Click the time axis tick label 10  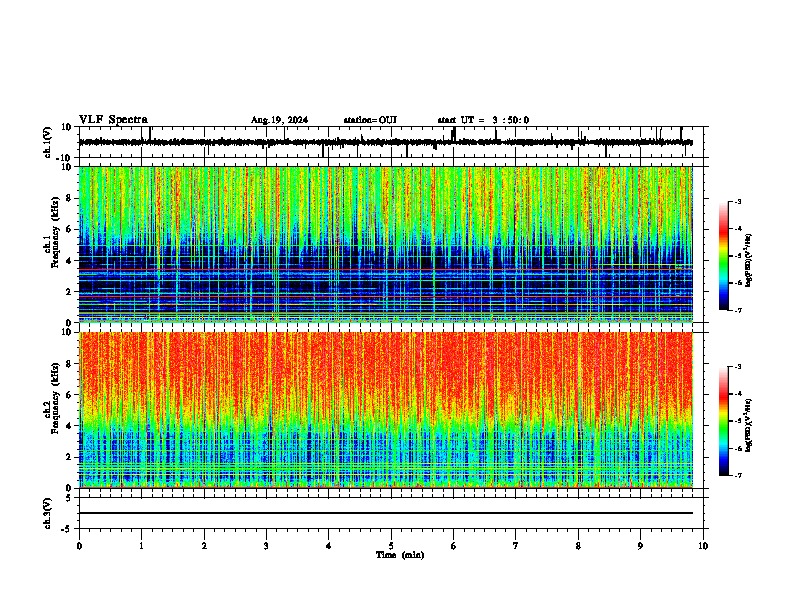click(x=703, y=546)
